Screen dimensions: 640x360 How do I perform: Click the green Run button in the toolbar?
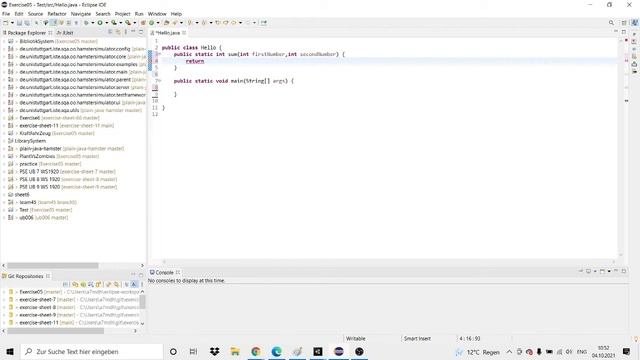[100, 23]
